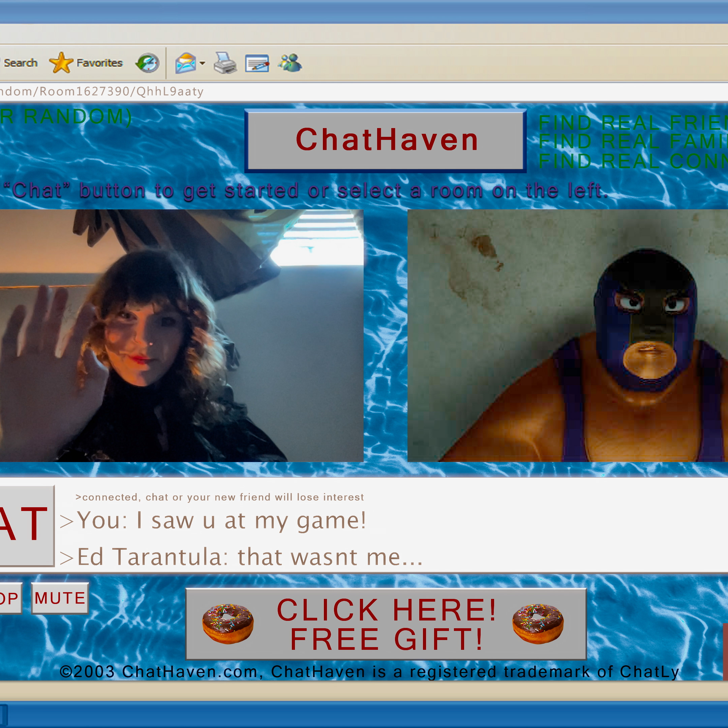Click the ChatHaven banner button
728x728 pixels.
point(385,141)
